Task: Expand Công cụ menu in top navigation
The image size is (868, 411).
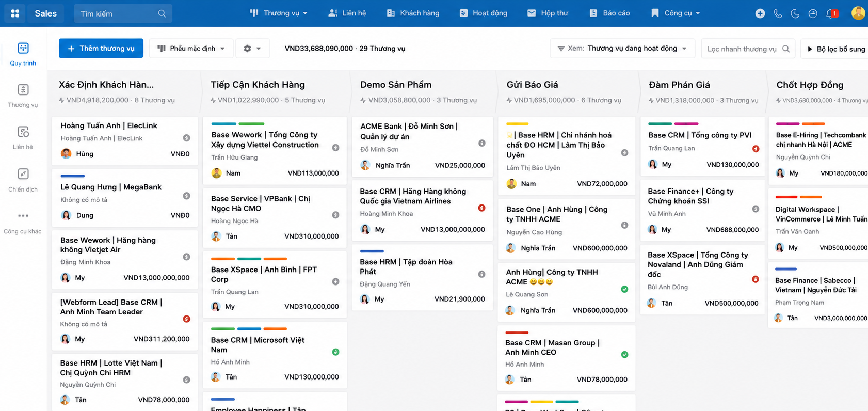Action: click(676, 13)
